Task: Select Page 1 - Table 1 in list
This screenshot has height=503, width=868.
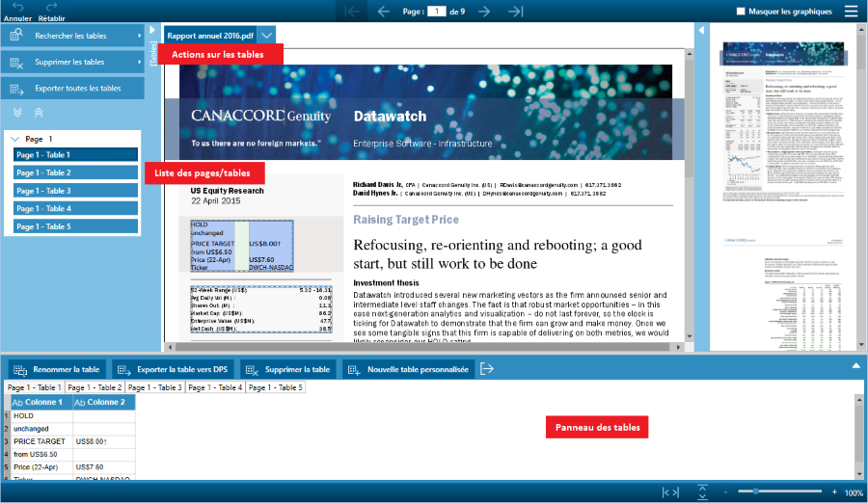Action: pyautogui.click(x=75, y=155)
